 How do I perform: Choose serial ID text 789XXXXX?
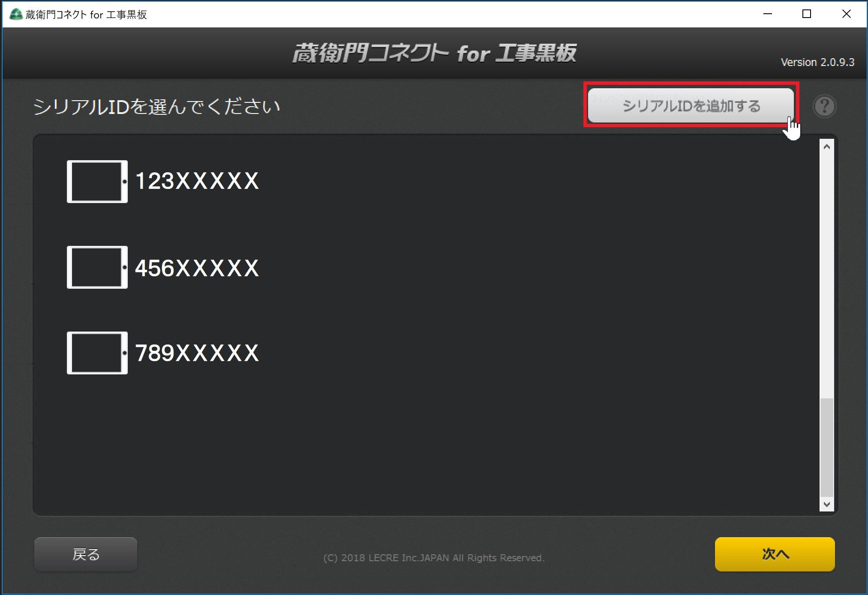(x=197, y=353)
